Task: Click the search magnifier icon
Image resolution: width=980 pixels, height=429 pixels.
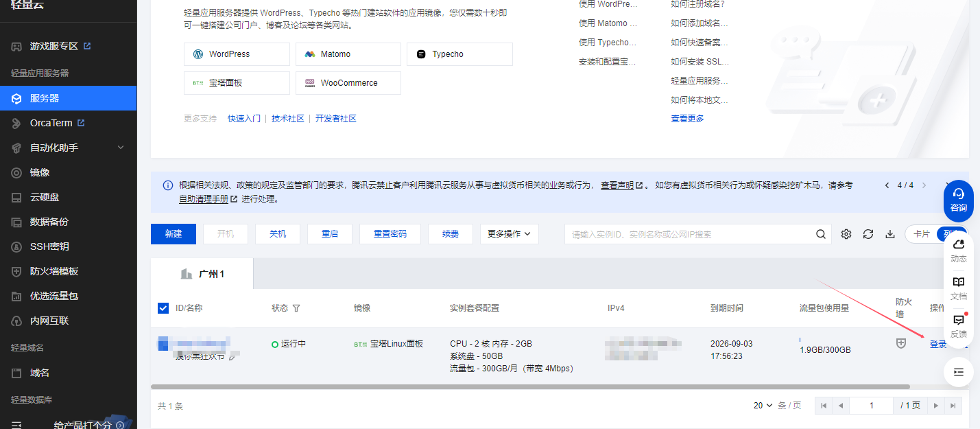Action: click(821, 234)
